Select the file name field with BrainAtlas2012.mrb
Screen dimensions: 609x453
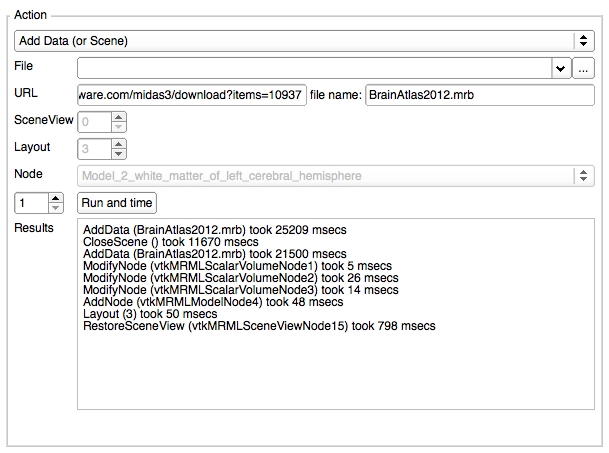[x=479, y=95]
